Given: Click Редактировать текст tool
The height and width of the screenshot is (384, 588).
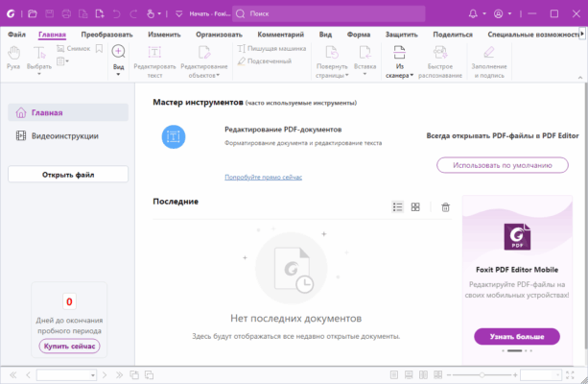Looking at the screenshot, I should 154,60.
